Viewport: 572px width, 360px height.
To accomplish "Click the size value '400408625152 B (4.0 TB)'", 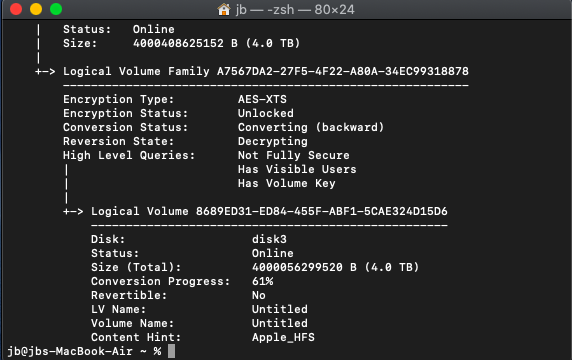I will tap(216, 43).
